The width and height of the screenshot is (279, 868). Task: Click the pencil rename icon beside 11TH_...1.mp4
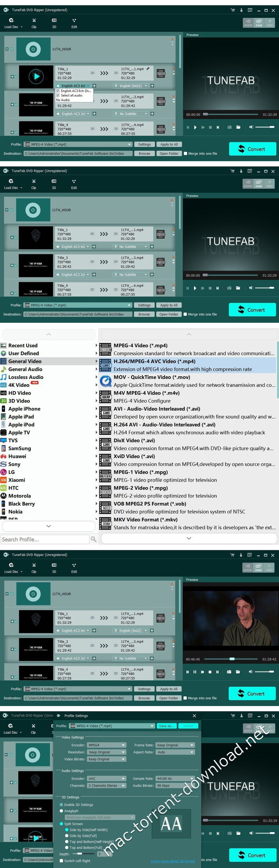(148, 69)
